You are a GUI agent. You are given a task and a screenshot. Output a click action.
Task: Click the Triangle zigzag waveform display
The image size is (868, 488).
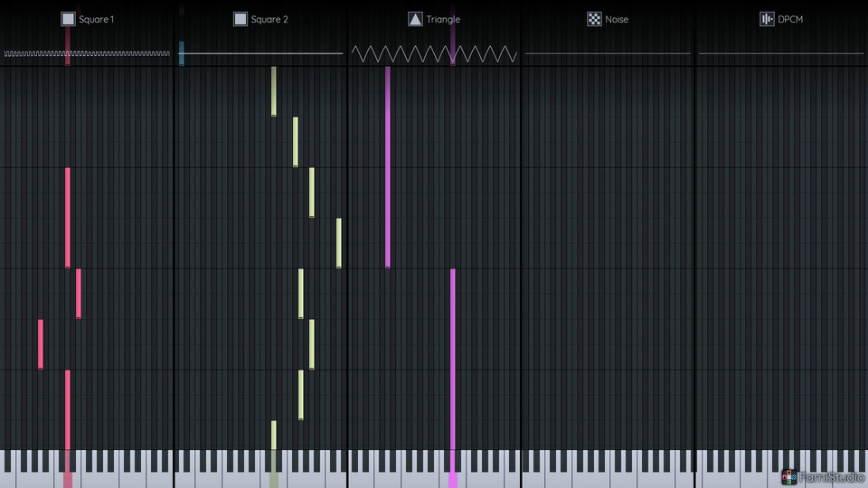tap(434, 53)
